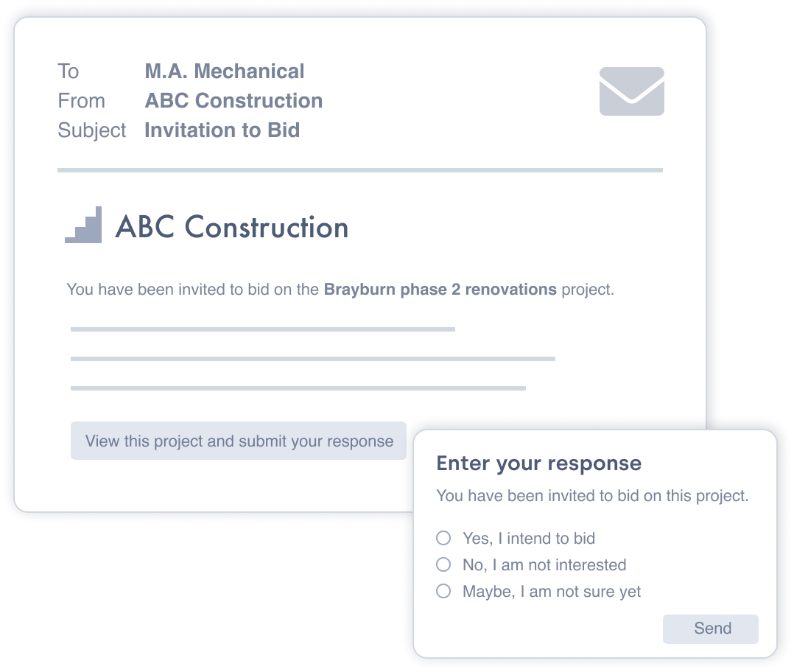Click the sender name in the From row
Viewport: 794px width, 672px height.
(233, 101)
